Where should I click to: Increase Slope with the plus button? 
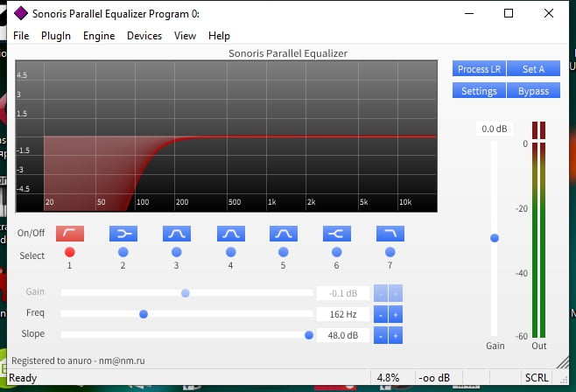396,335
